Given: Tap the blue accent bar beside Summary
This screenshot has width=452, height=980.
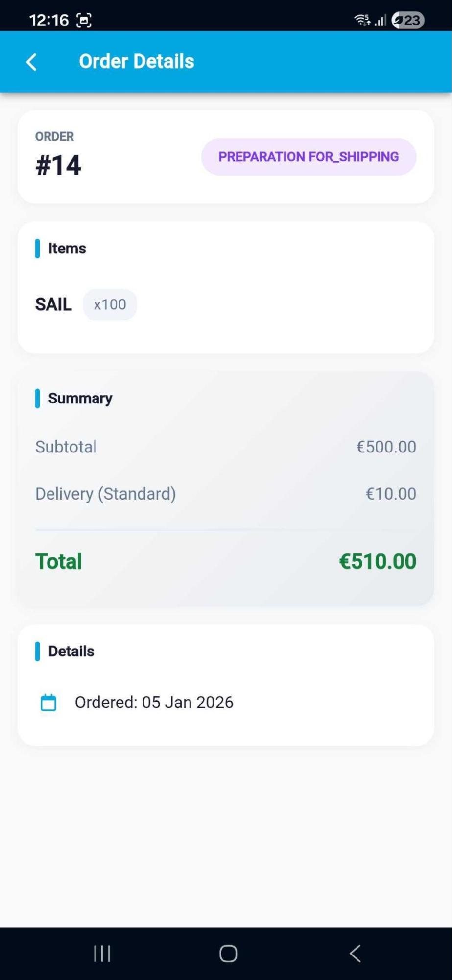Looking at the screenshot, I should pyautogui.click(x=38, y=399).
